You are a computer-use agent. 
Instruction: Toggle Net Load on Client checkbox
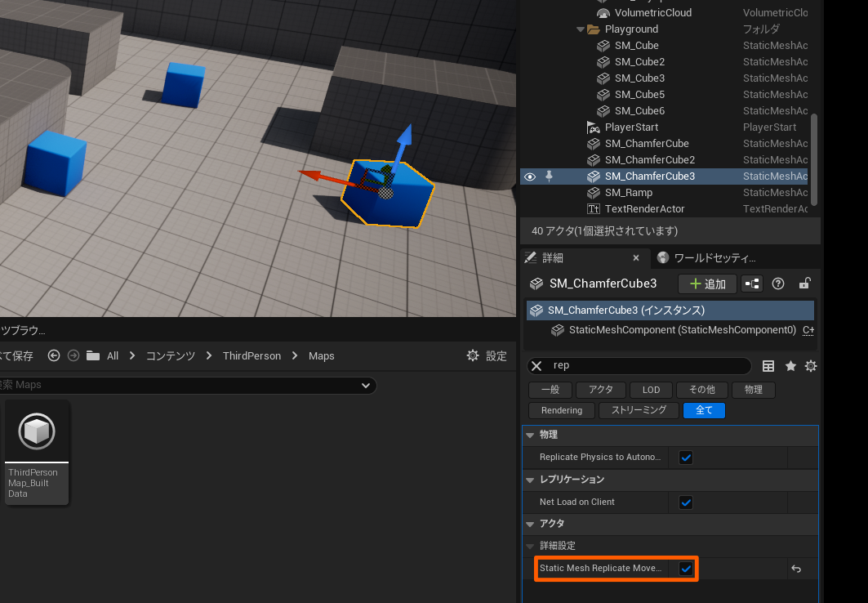(686, 502)
